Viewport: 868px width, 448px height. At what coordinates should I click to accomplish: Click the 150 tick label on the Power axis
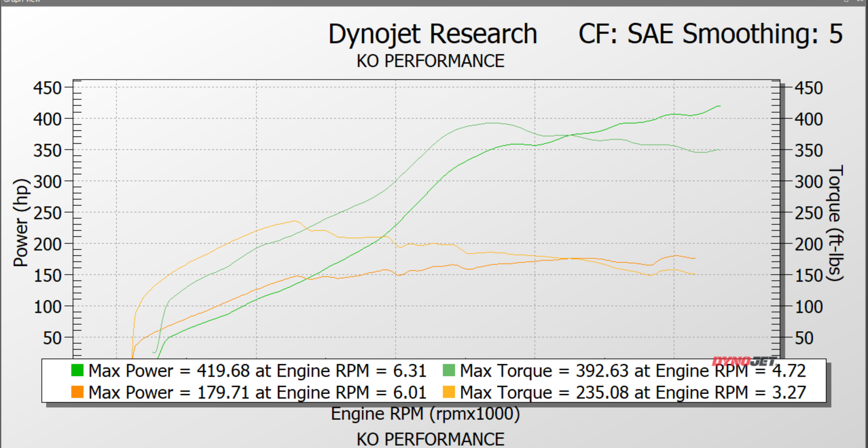tap(48, 275)
